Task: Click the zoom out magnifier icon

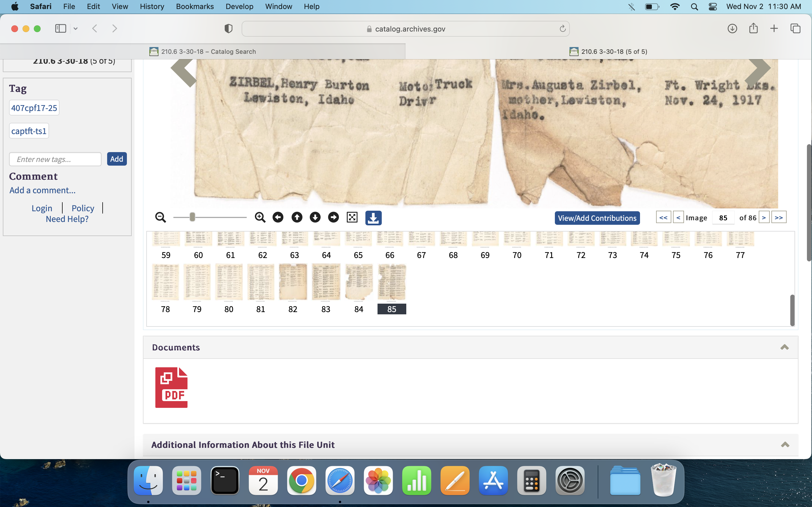Action: [x=160, y=217]
